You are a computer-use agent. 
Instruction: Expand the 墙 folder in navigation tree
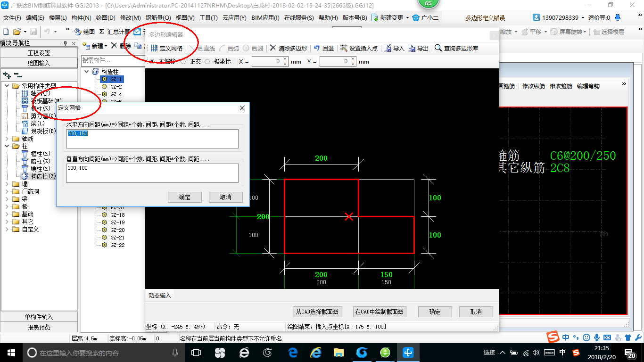point(8,184)
